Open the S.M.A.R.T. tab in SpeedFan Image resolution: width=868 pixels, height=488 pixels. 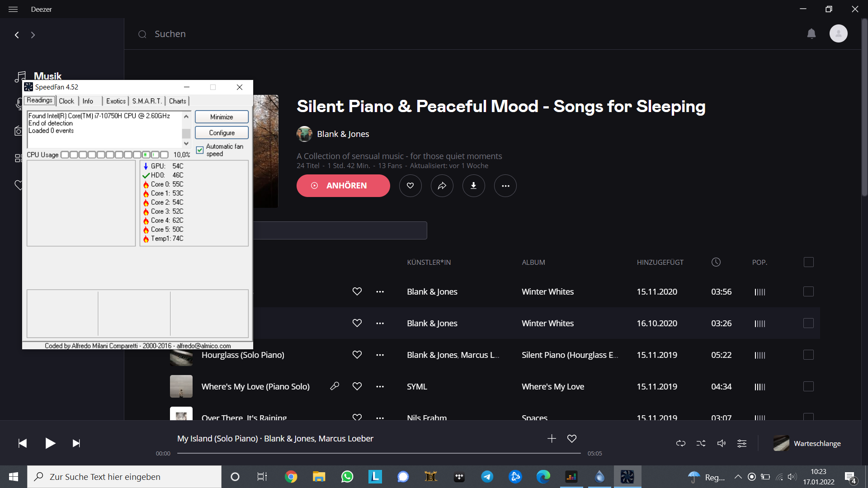(146, 101)
